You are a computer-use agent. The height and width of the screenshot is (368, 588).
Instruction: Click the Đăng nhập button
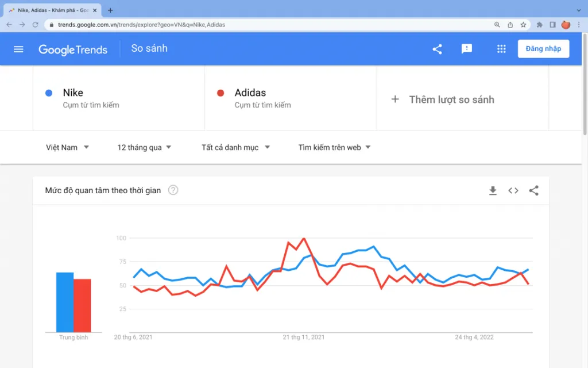543,49
